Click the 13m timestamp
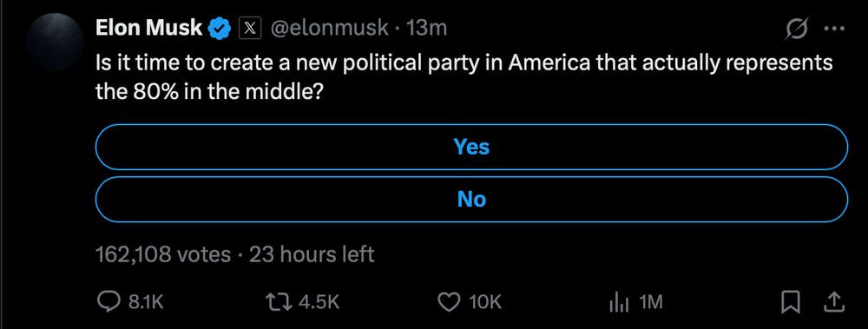Screen dimensions: 868x329 (x=426, y=28)
